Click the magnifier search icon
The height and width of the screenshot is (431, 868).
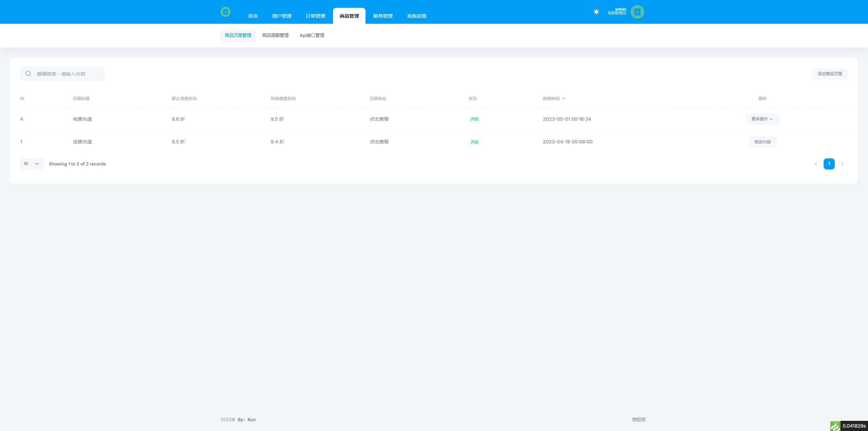click(28, 74)
